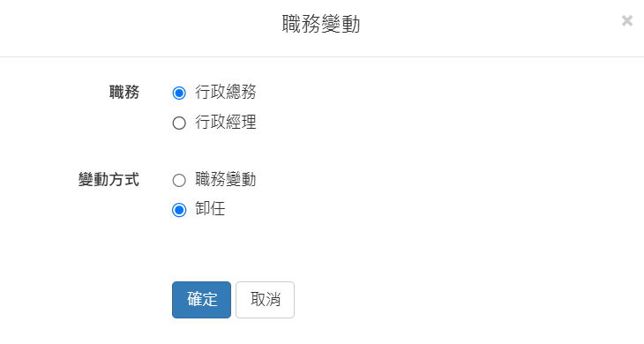Set the change method to 職務變動 by its circle
The width and height of the screenshot is (644, 344).
pos(179,180)
